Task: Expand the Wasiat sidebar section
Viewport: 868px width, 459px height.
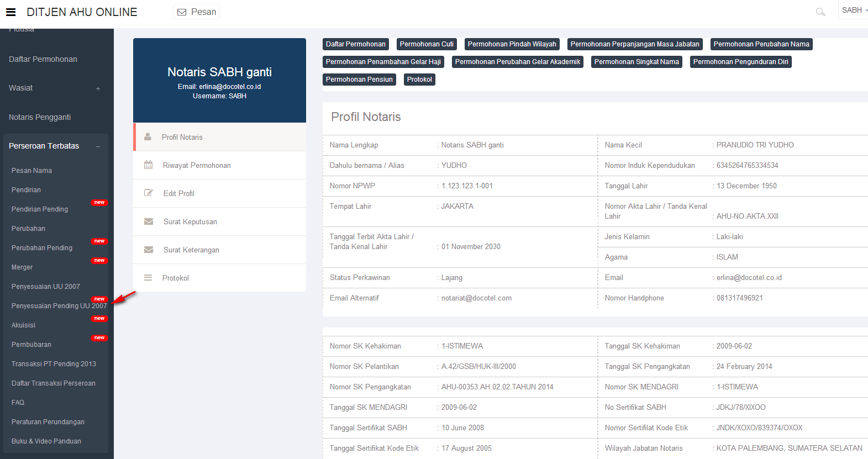Action: (x=98, y=88)
